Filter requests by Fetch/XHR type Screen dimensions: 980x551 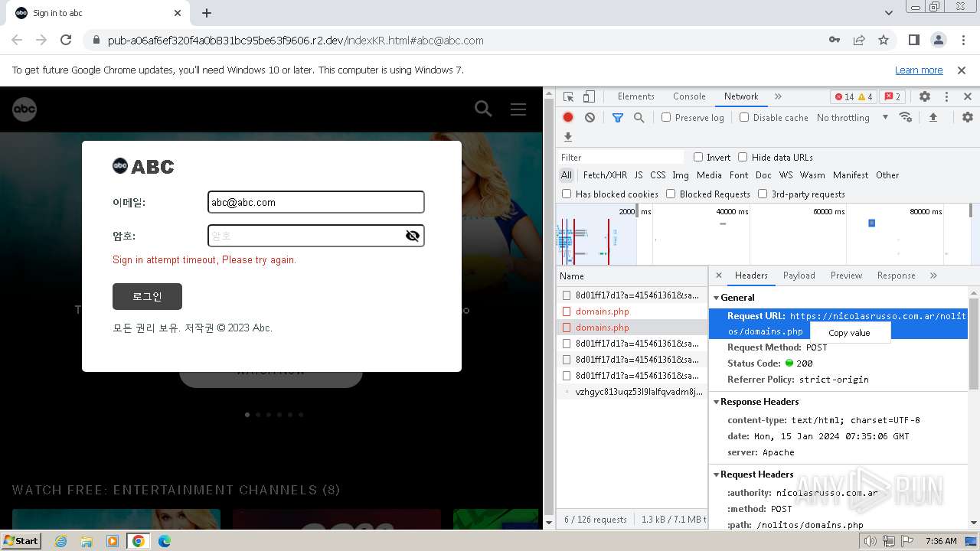point(605,175)
